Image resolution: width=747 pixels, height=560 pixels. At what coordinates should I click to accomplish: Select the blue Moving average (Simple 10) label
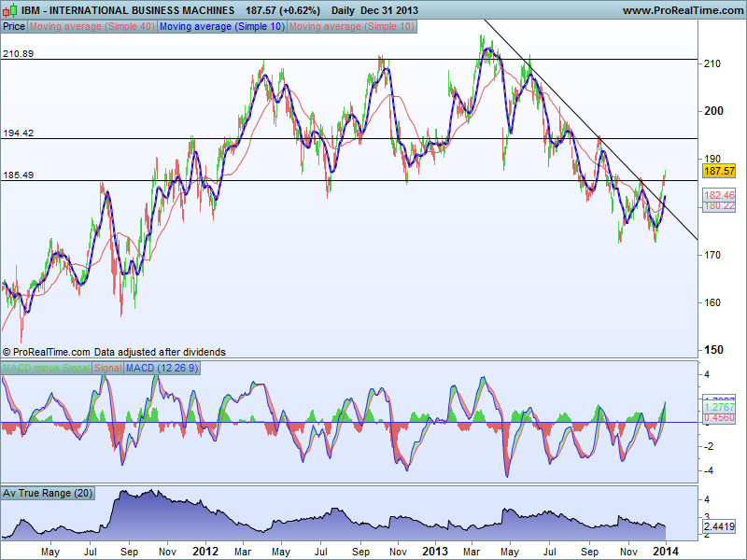click(222, 27)
